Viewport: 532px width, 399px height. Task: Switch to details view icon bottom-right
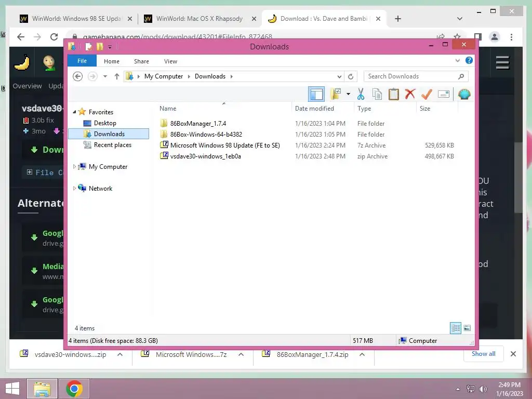(x=456, y=328)
